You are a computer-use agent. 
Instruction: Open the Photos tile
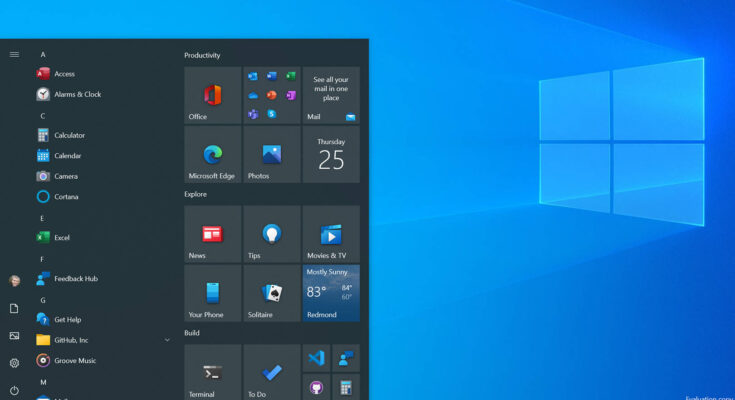click(x=271, y=154)
